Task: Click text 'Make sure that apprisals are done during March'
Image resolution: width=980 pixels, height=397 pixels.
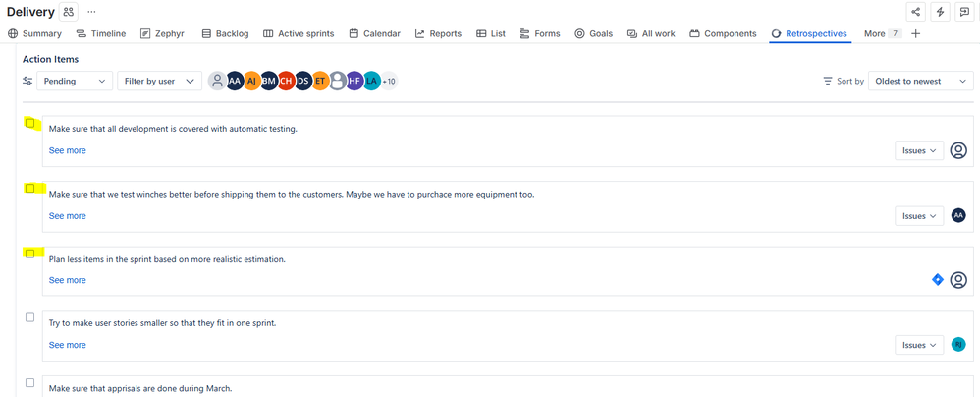Action: (x=140, y=388)
